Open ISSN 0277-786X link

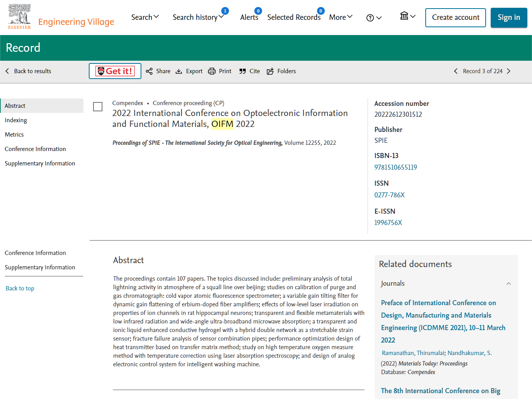pyautogui.click(x=389, y=195)
